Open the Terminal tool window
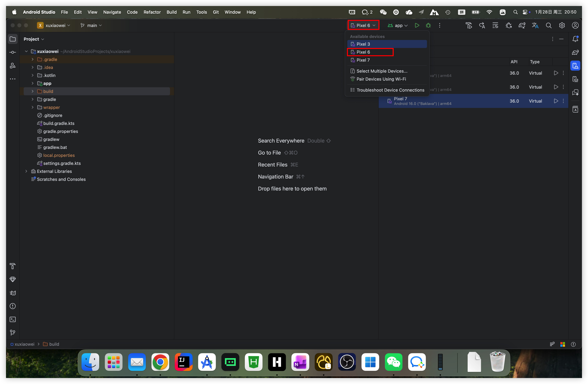Screen dimensions: 588x384 tap(13, 319)
